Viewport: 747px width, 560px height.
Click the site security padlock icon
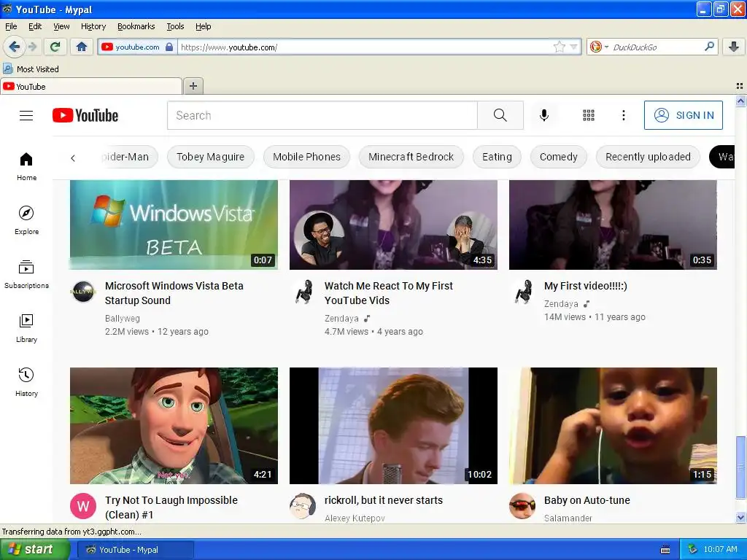pos(169,47)
